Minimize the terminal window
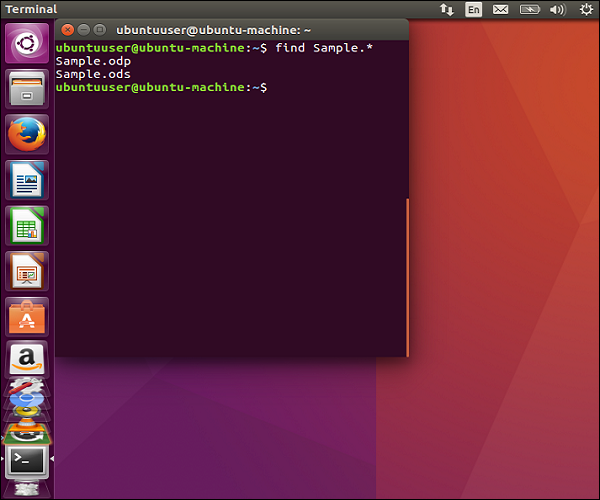Image resolution: width=600 pixels, height=500 pixels. point(83,30)
